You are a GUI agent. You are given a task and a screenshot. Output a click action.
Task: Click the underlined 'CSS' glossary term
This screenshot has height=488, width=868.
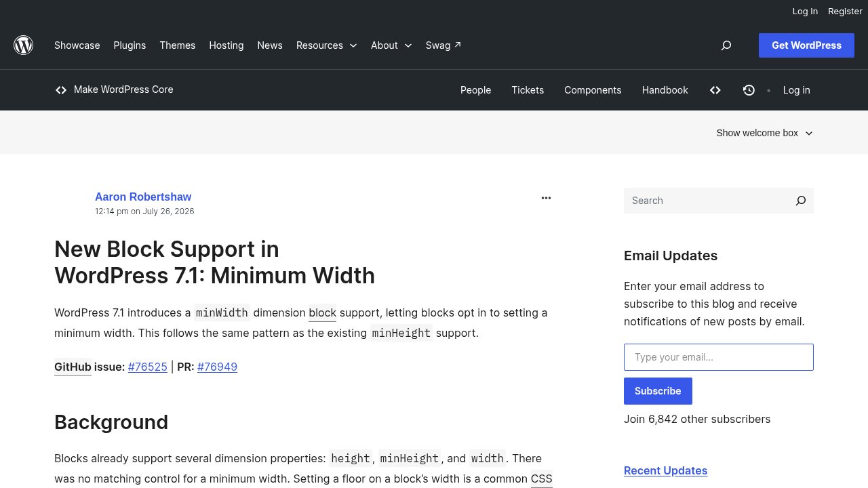[541, 479]
